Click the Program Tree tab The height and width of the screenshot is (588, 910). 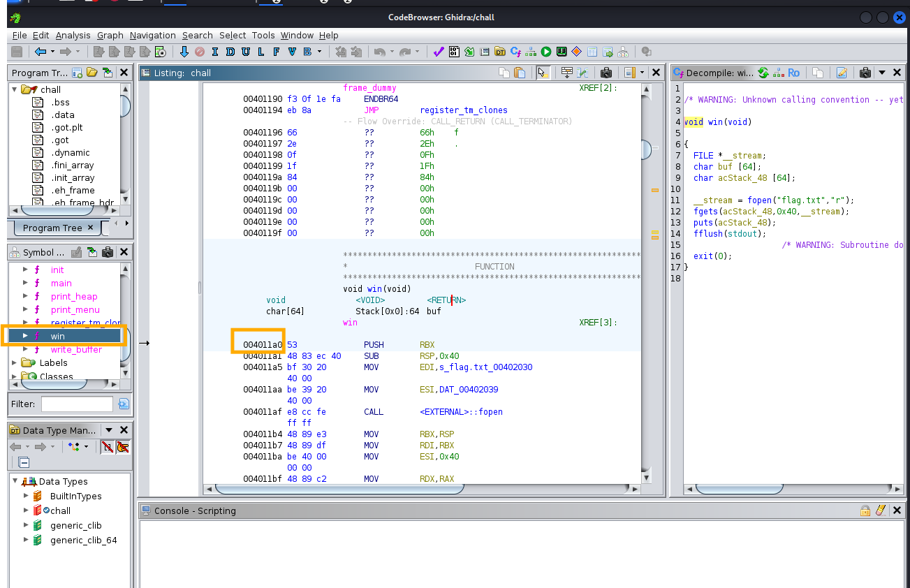tap(52, 228)
